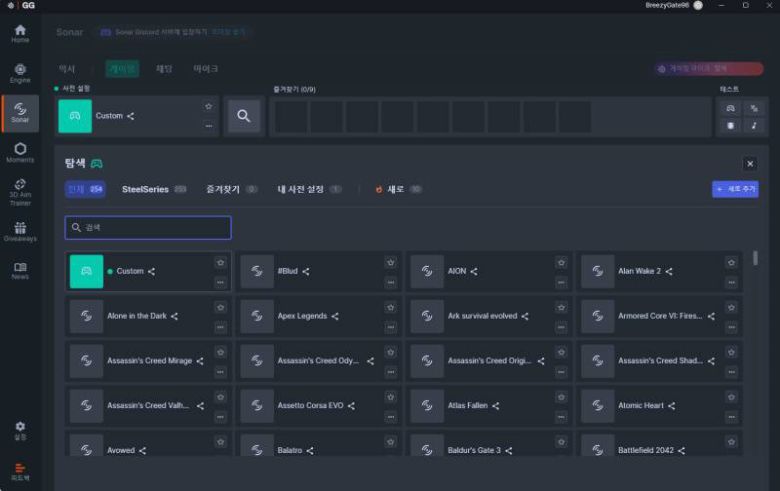Select the SteelSeries presets filter tab
This screenshot has width=780, height=491.
(145, 189)
